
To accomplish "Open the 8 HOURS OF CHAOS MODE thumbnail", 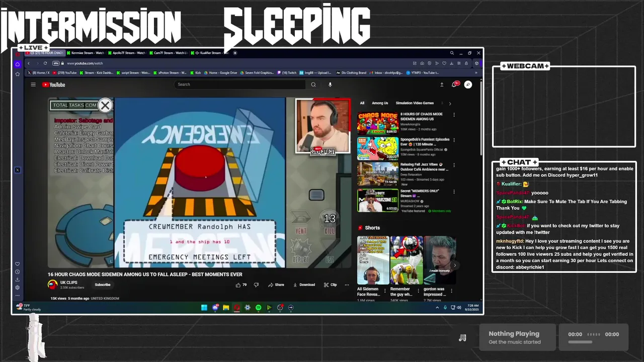I will point(378,123).
